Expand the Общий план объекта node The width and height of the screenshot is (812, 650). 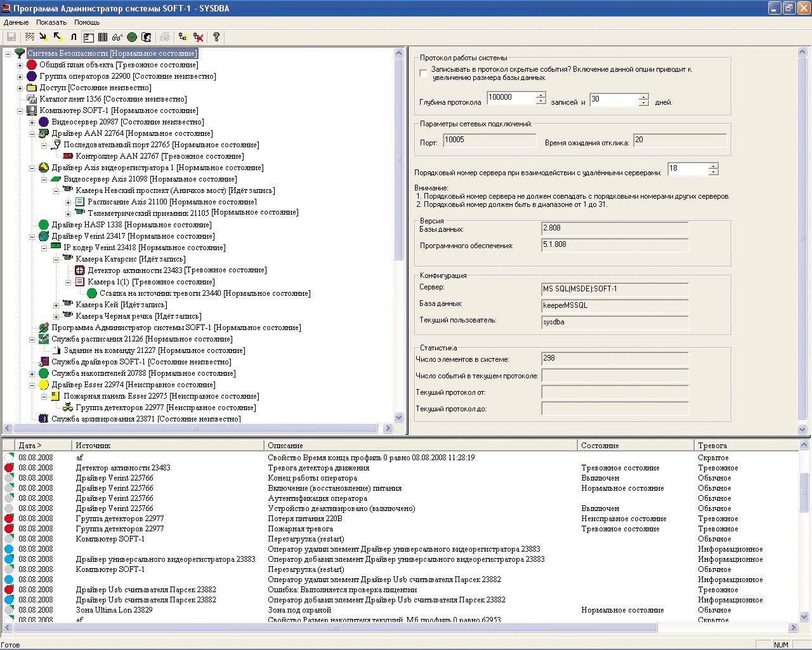click(x=20, y=65)
